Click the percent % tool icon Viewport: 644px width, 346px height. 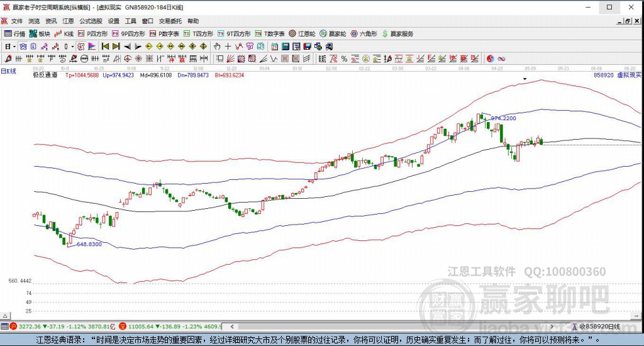pos(344,59)
